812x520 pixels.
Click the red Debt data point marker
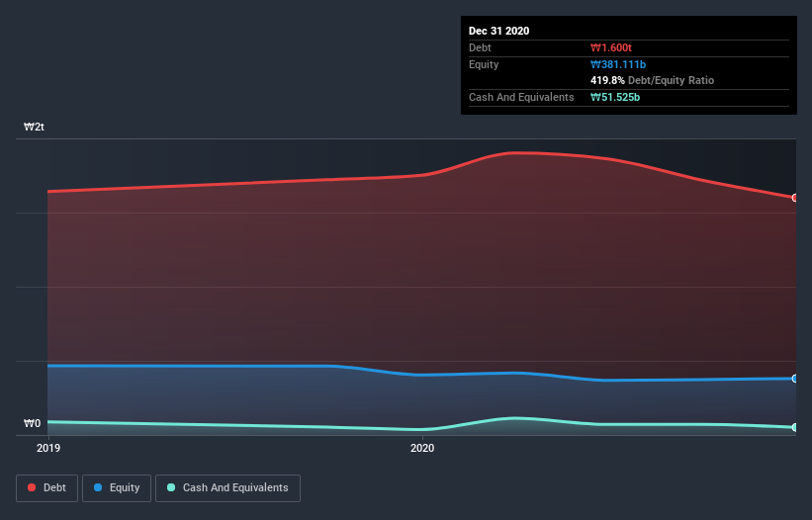tap(795, 198)
